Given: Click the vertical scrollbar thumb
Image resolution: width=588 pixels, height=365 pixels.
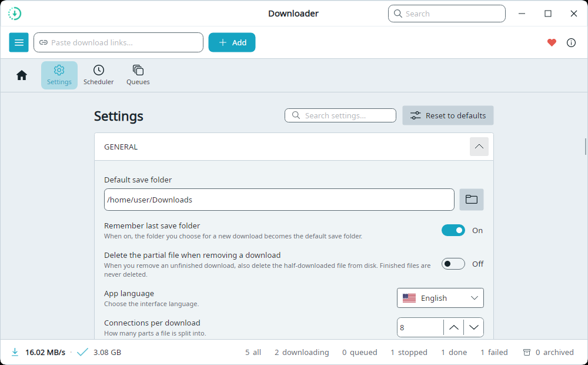Looking at the screenshot, I should [586, 147].
